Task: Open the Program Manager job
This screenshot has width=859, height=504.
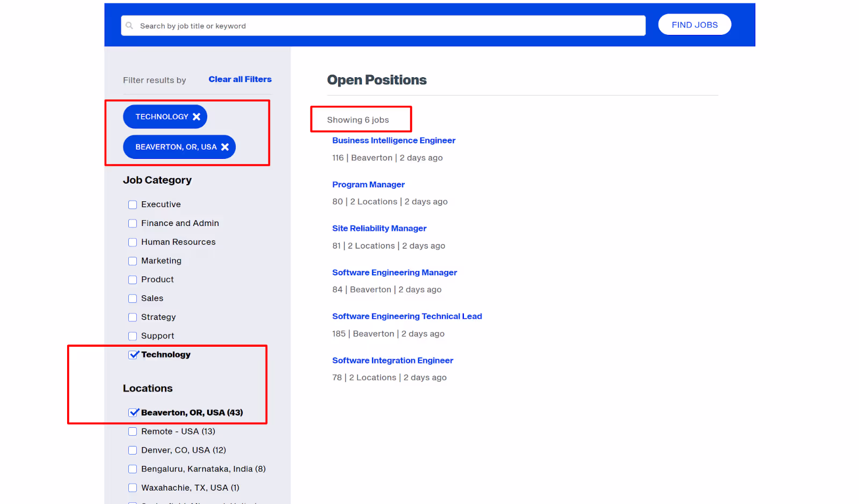Action: 368,185
